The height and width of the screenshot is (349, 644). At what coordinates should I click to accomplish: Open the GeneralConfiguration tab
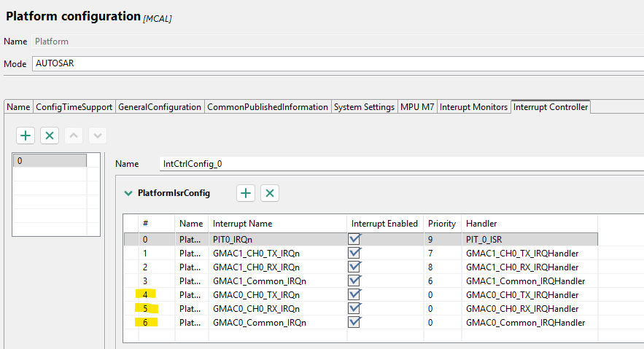point(160,107)
